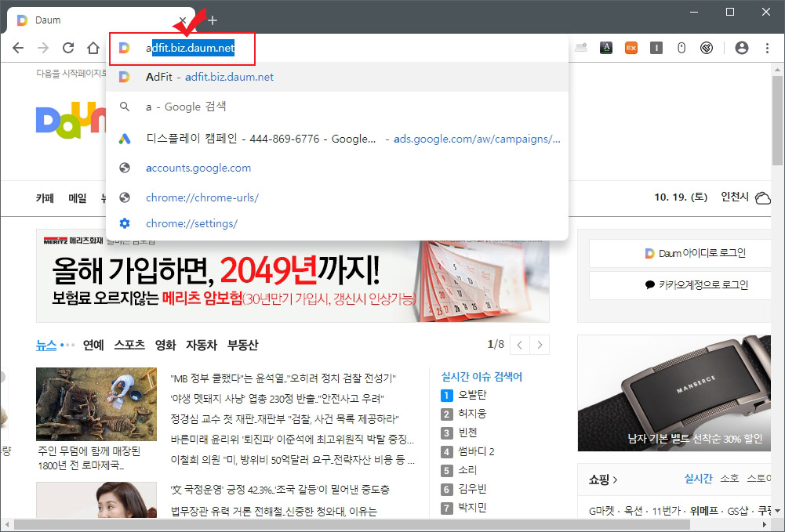The image size is (785, 532).
Task: Select the shopping 실시간 tab
Action: [698, 479]
